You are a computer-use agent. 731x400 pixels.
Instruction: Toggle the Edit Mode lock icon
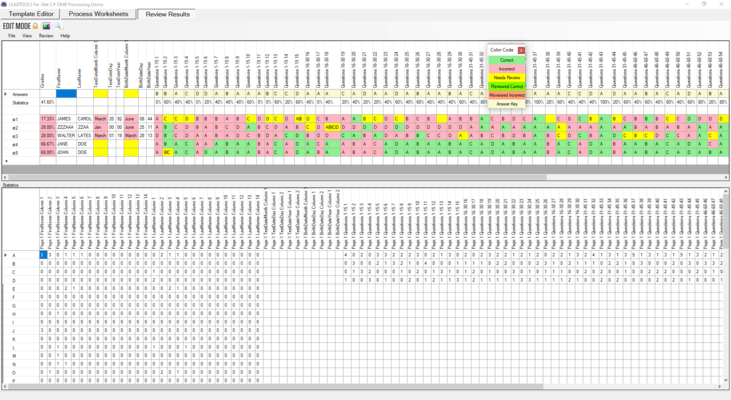pos(35,26)
